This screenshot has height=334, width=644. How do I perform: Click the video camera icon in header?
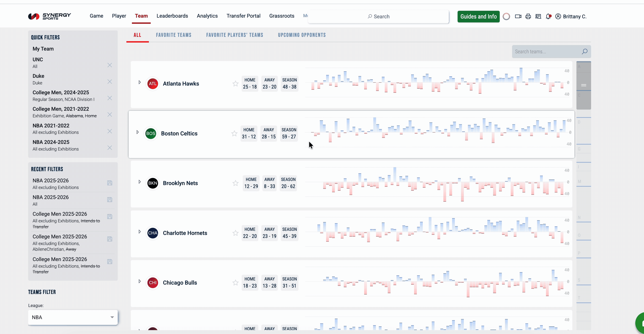click(518, 16)
